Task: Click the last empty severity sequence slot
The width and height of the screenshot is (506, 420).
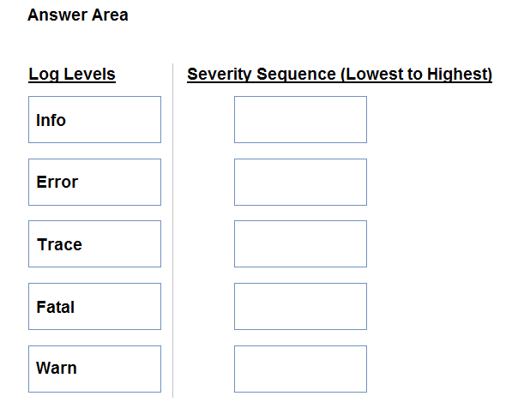Action: [300, 369]
